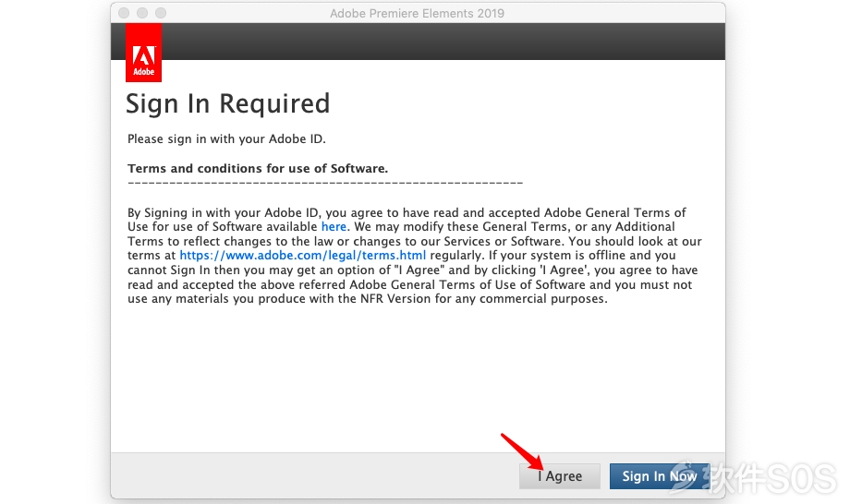This screenshot has width=850, height=504.
Task: Select the "Please sign in with your Adobe ID" line
Action: pos(226,139)
